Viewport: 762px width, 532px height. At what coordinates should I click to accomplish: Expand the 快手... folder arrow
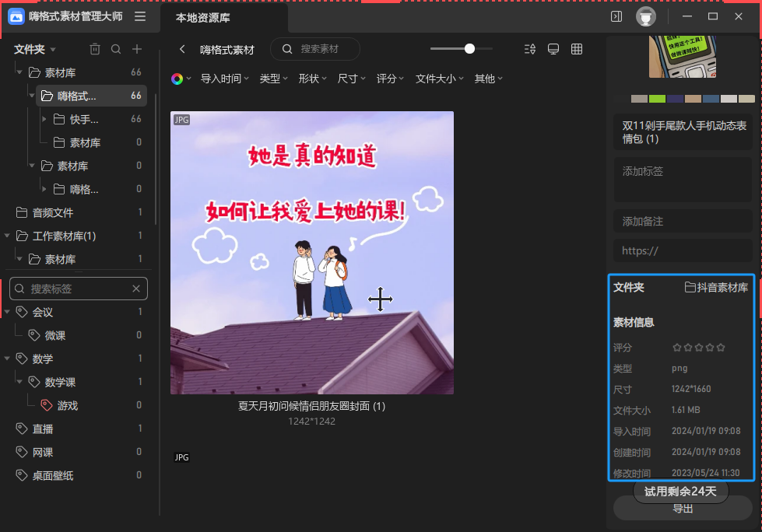click(44, 119)
